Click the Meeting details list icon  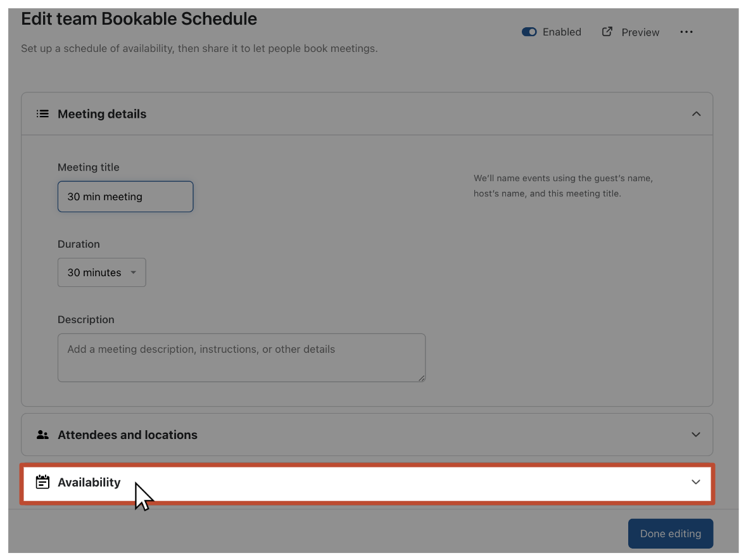click(x=42, y=114)
